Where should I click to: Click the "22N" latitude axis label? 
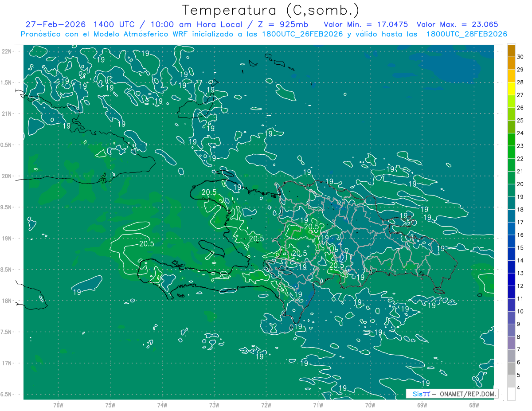tap(7, 51)
